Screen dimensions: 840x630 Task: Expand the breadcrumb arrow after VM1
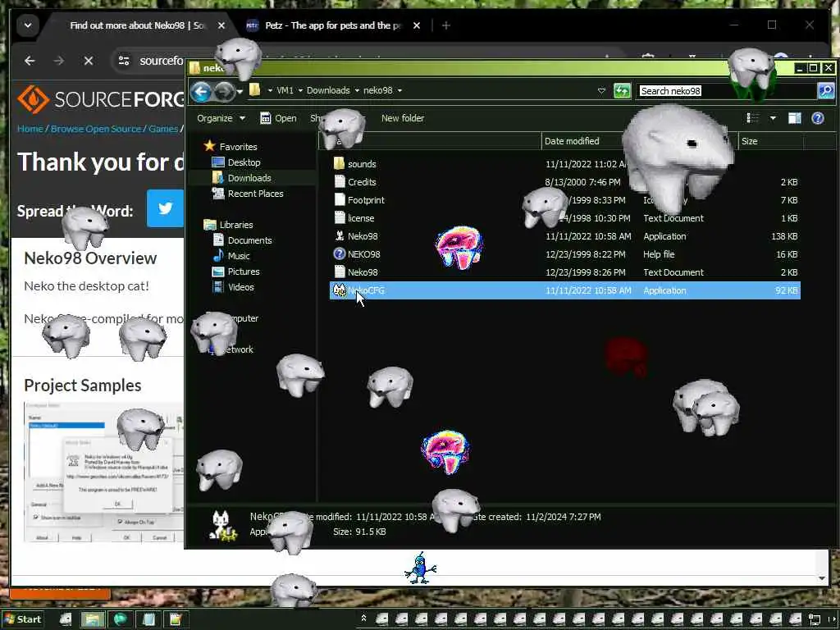coord(300,90)
